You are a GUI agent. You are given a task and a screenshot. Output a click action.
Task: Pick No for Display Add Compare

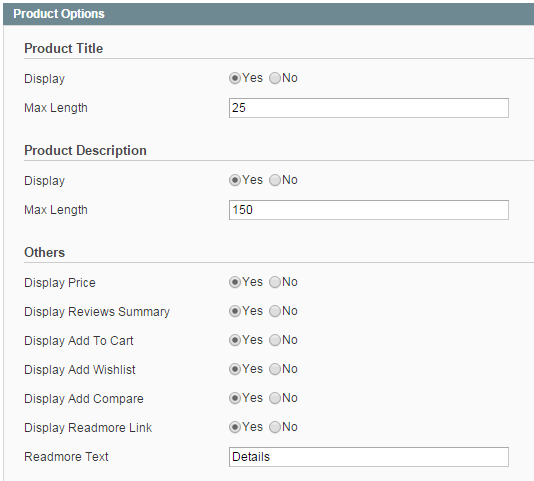click(275, 398)
